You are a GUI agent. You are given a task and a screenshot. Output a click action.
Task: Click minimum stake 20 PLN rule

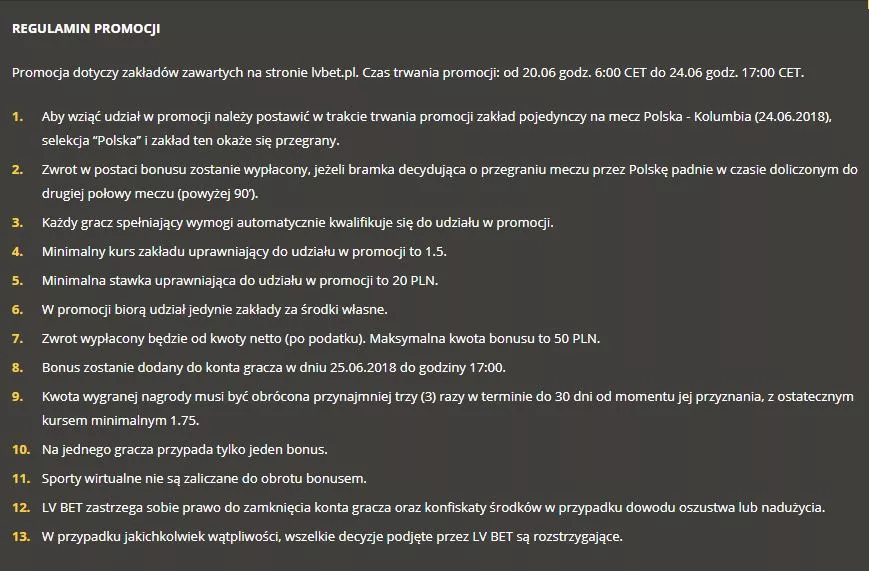pos(240,281)
